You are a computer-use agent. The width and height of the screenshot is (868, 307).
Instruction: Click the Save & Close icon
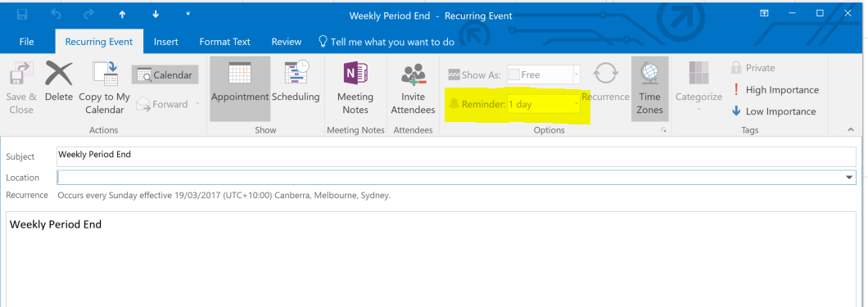pos(21,74)
